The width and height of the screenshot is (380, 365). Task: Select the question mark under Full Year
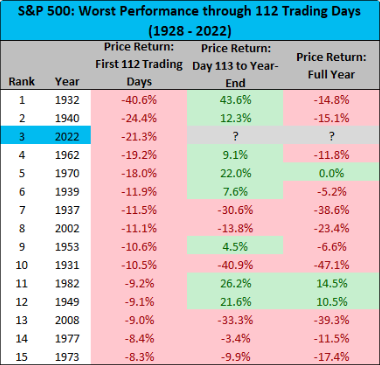pos(331,136)
